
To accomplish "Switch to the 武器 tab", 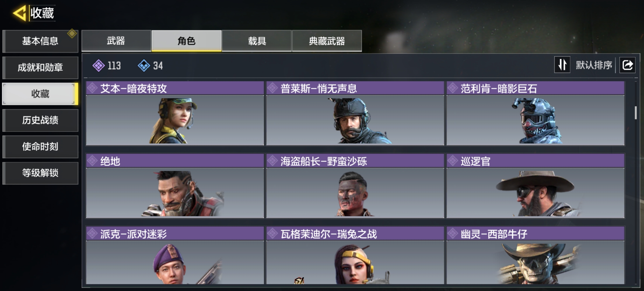I will pos(116,41).
